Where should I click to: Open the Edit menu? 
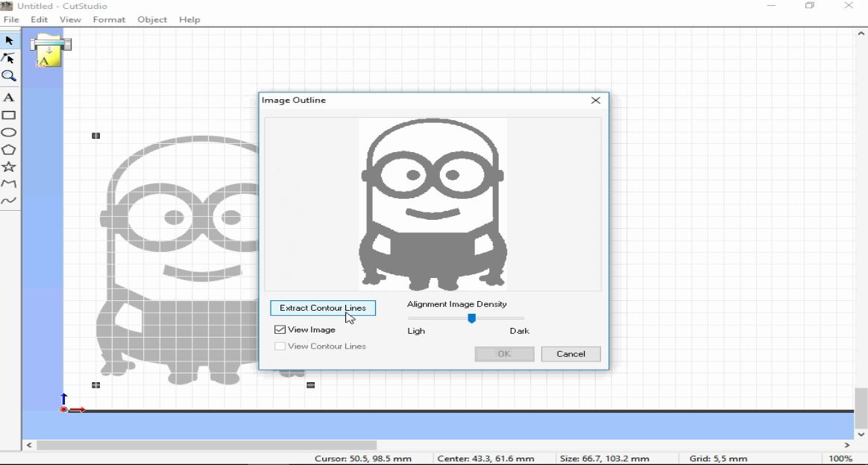click(x=40, y=19)
